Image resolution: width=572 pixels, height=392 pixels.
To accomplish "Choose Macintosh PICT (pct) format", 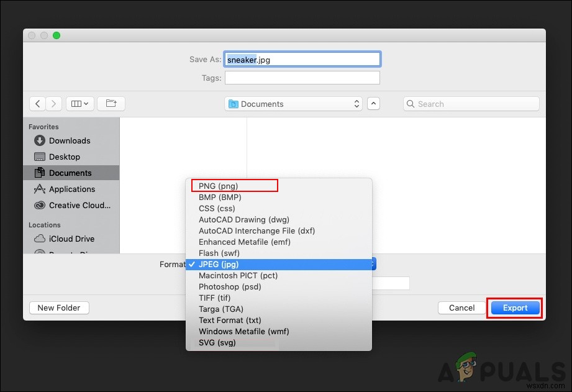I will coord(279,276).
